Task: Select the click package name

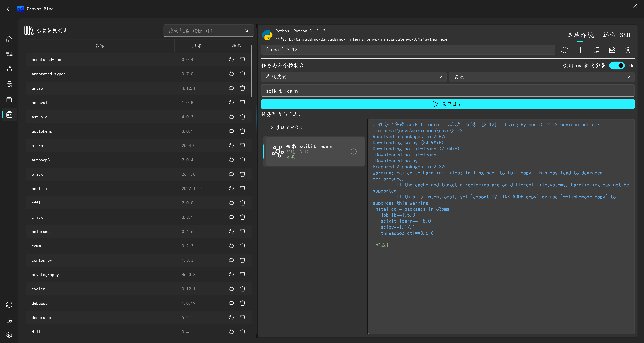Action: point(37,217)
